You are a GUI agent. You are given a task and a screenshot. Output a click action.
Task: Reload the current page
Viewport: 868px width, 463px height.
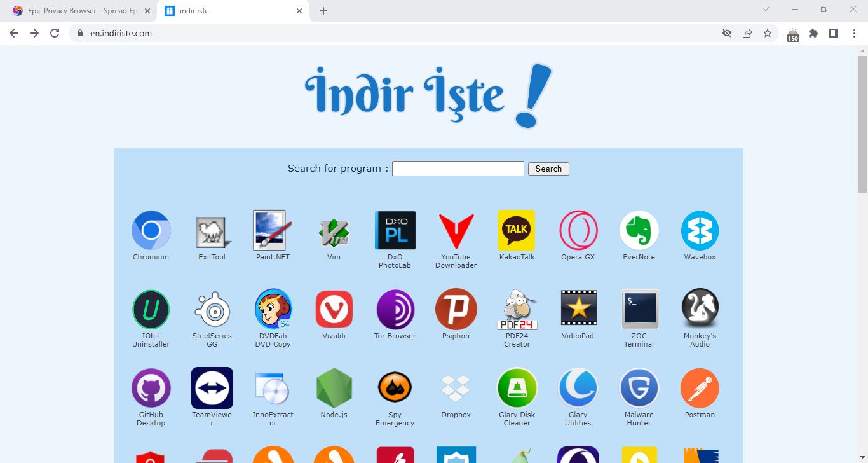55,33
